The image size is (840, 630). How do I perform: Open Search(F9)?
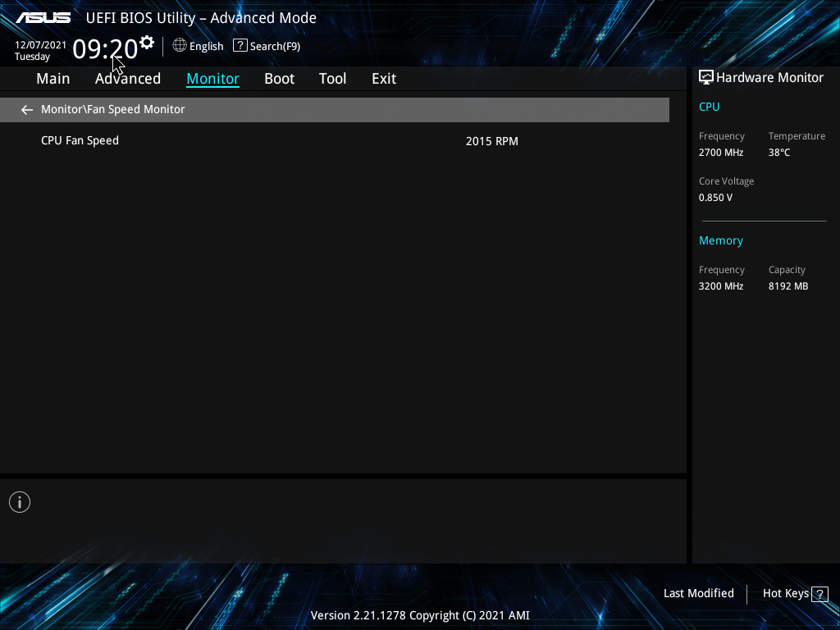(x=275, y=47)
